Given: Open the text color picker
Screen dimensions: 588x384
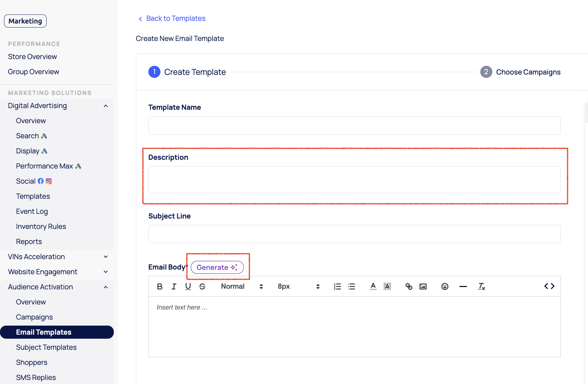Looking at the screenshot, I should point(373,286).
